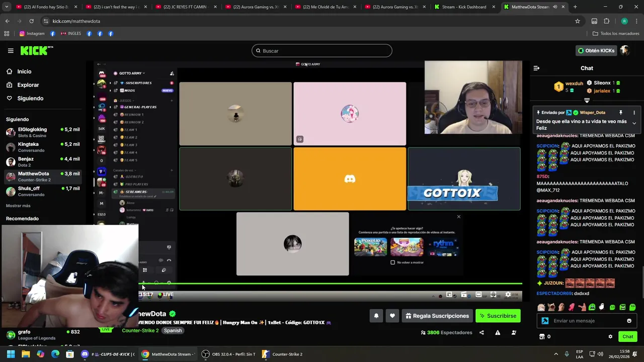644x362 pixels.
Task: Open Chrome extensions puzzle icon
Action: point(606,21)
